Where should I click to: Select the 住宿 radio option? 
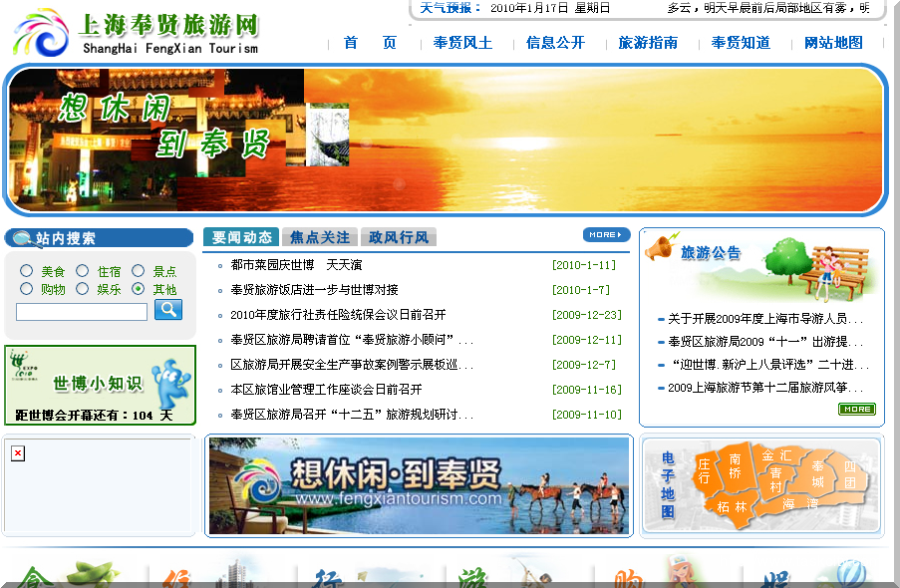point(83,271)
